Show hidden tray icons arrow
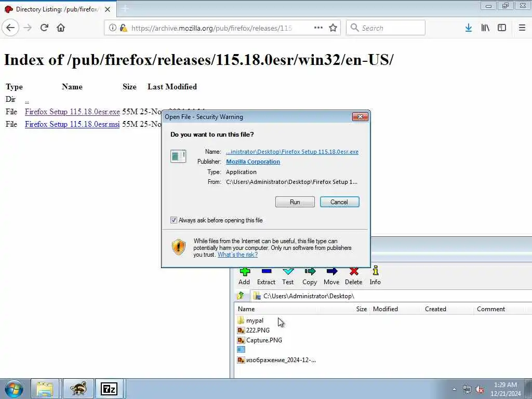 coord(454,390)
